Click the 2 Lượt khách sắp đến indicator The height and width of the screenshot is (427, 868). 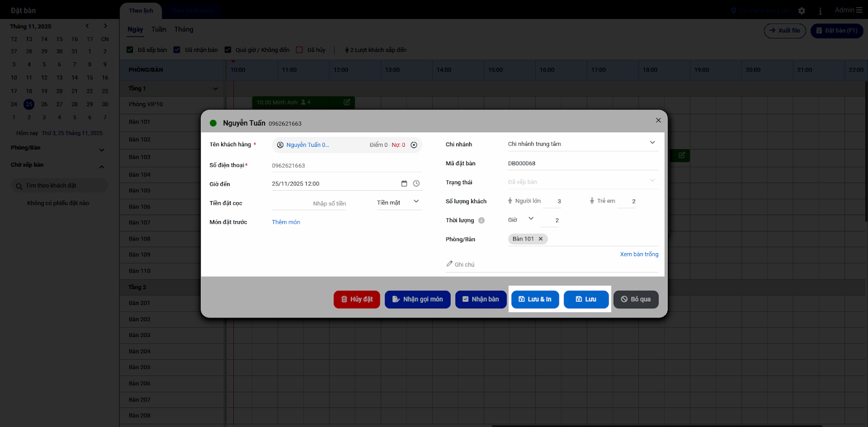(x=375, y=50)
